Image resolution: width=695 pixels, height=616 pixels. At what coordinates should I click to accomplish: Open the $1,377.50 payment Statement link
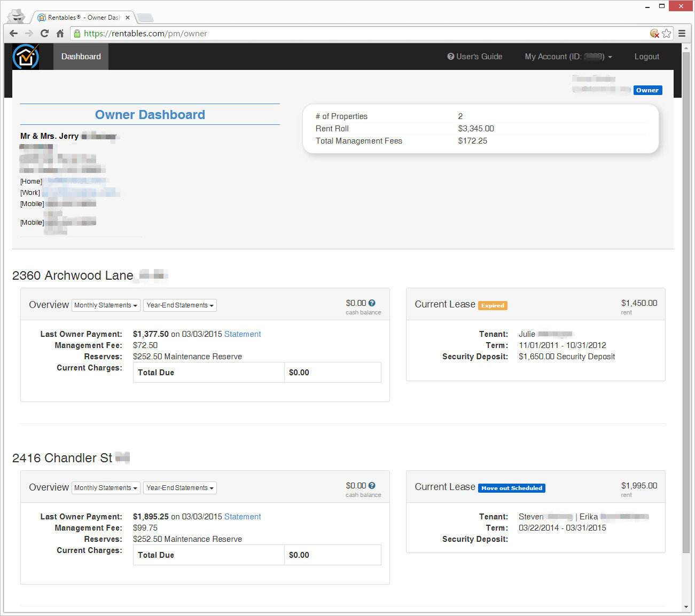point(243,334)
